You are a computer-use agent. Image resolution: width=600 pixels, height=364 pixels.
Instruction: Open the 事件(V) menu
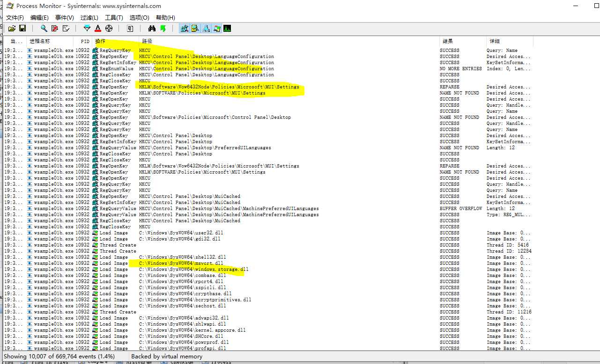click(64, 17)
